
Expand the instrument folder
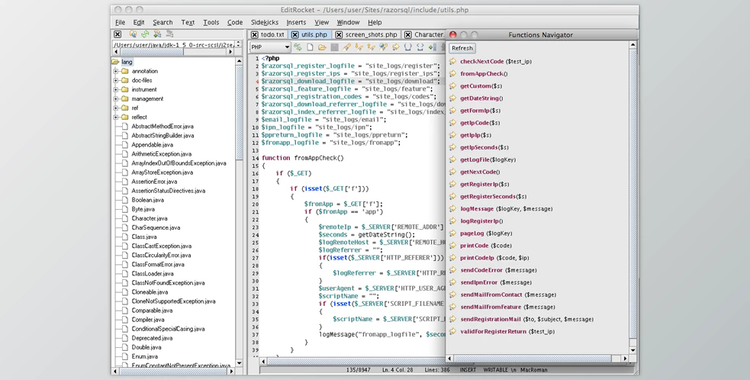pyautogui.click(x=116, y=89)
